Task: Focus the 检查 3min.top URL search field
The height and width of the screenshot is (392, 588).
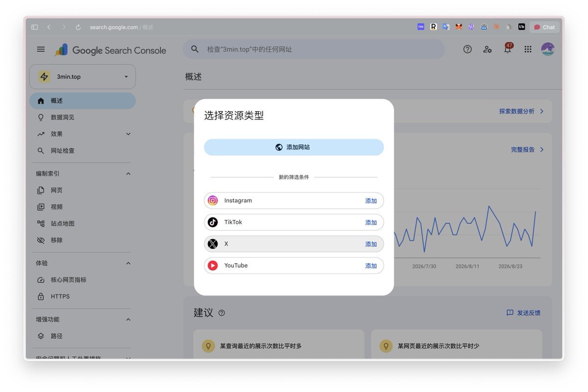Action: pyautogui.click(x=314, y=49)
